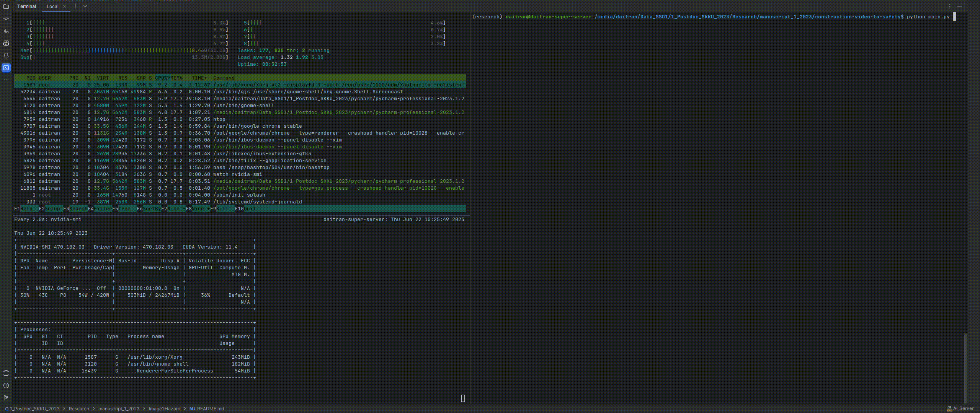
Task: Click the AI_Server status bar widget
Action: (x=960, y=408)
